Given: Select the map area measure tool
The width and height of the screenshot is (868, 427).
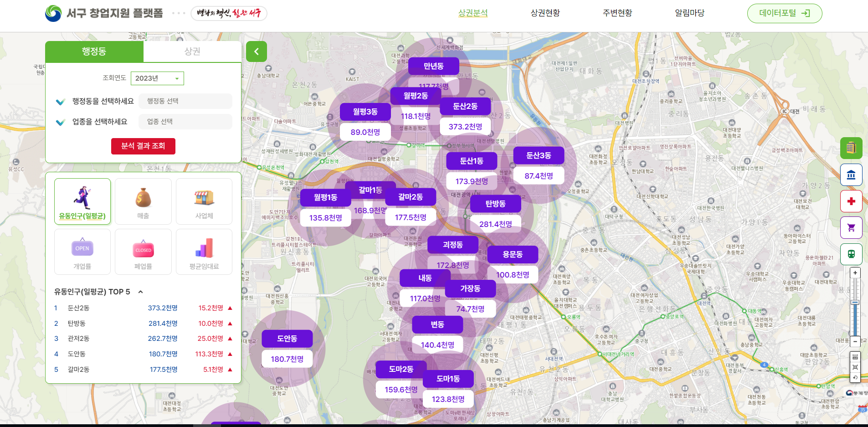Looking at the screenshot, I should (x=855, y=367).
